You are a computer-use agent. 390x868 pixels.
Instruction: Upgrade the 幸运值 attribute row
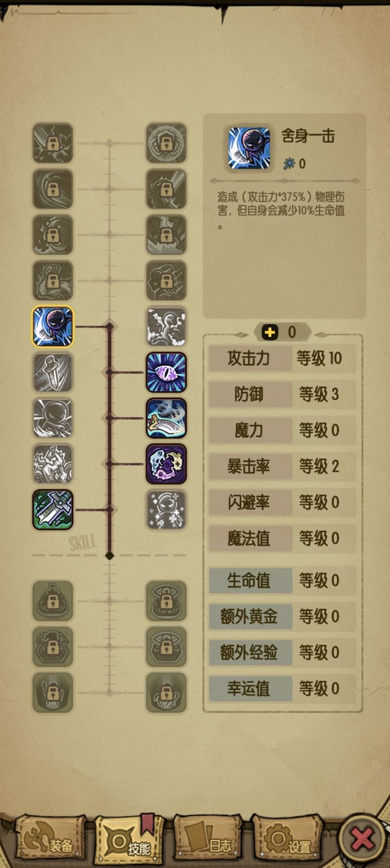(x=283, y=689)
